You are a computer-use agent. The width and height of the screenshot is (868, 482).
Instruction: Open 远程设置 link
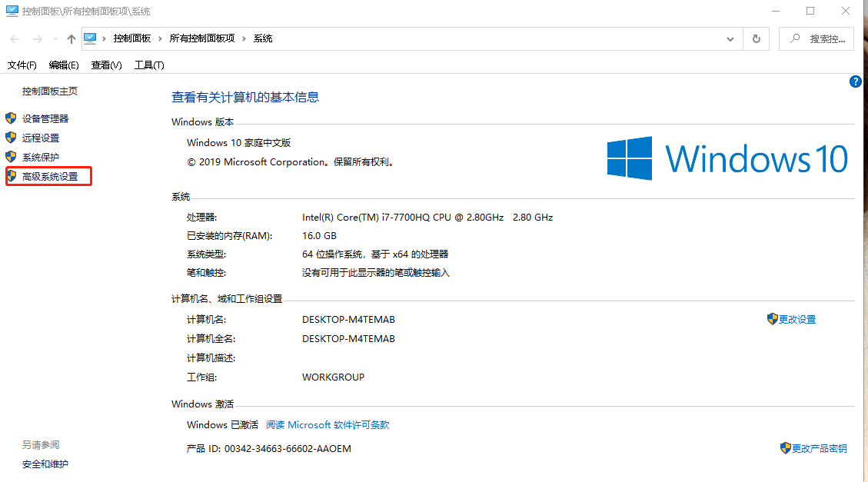(41, 138)
